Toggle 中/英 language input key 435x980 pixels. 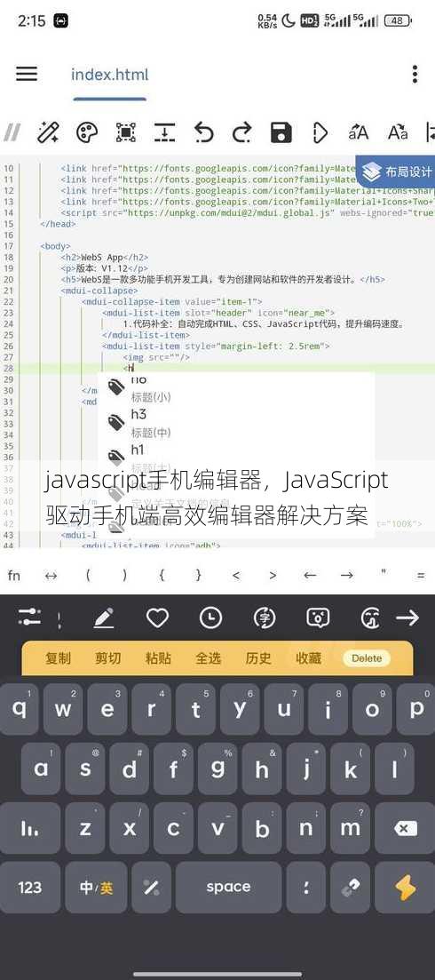(96, 888)
